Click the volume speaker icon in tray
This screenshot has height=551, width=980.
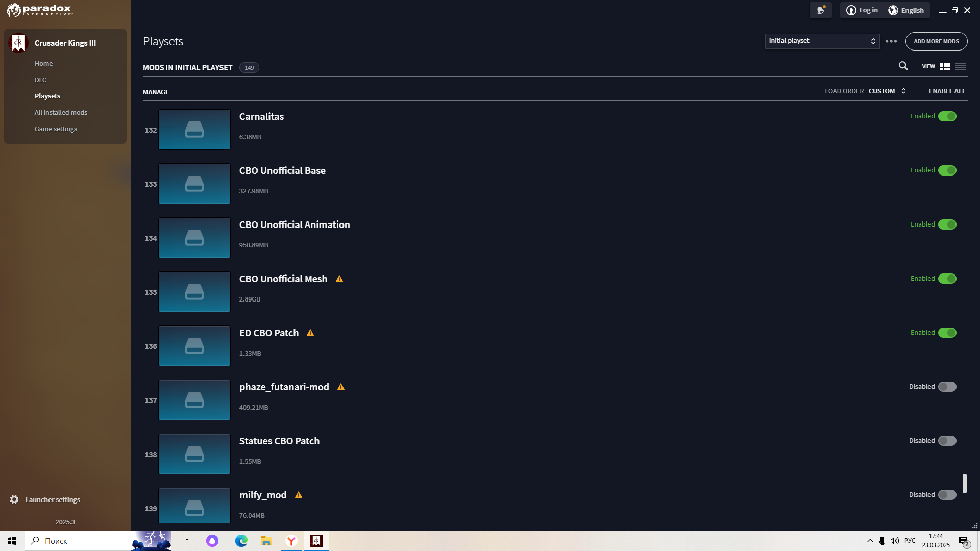(x=895, y=541)
